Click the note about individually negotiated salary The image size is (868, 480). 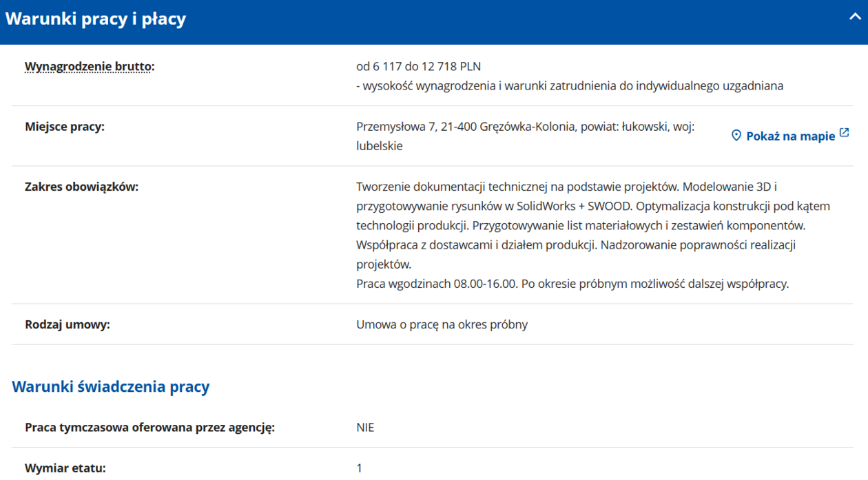click(x=569, y=86)
